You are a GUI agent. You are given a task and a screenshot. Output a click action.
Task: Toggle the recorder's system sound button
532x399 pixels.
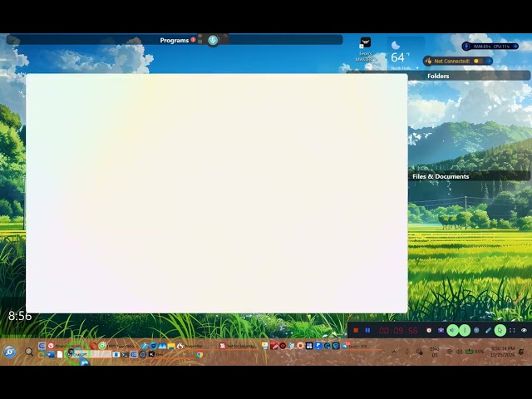click(452, 330)
